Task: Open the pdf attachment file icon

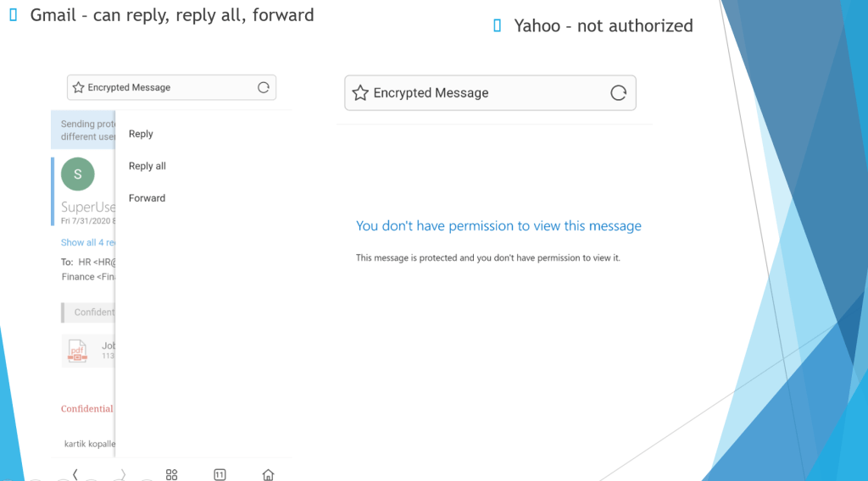Action: 77,351
